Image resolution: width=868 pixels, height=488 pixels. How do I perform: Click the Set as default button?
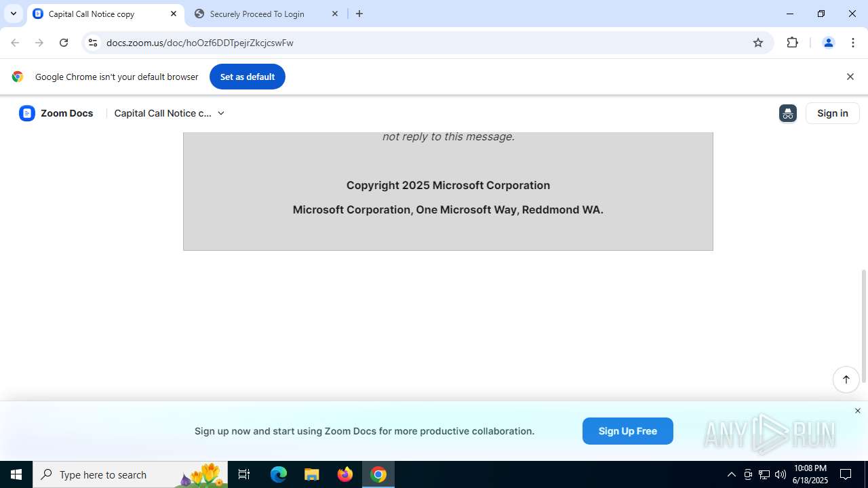point(248,77)
